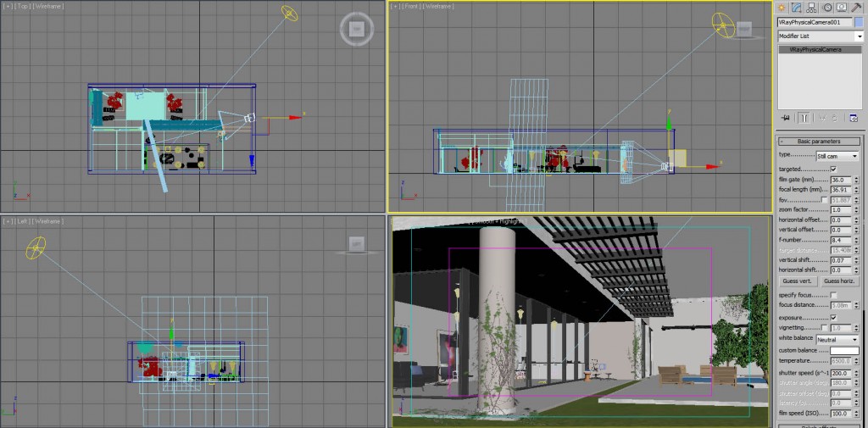The image size is (868, 428).
Task: Click the film gate value field
Action: pyautogui.click(x=841, y=180)
